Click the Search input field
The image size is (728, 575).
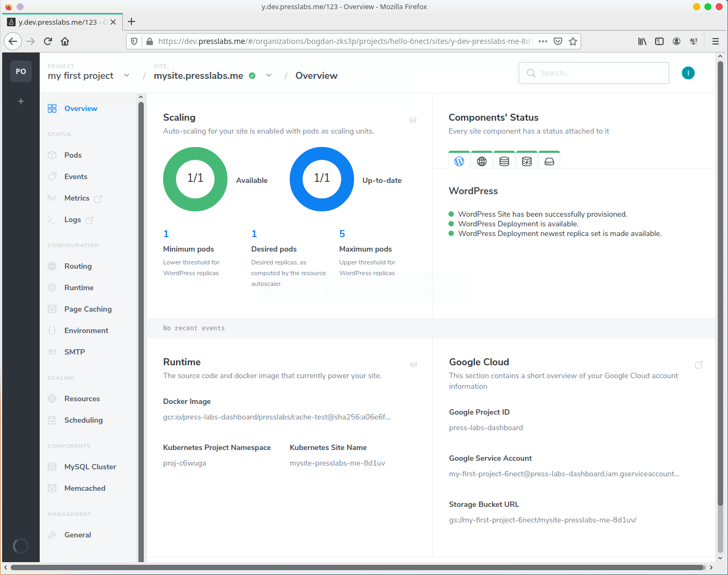[593, 73]
